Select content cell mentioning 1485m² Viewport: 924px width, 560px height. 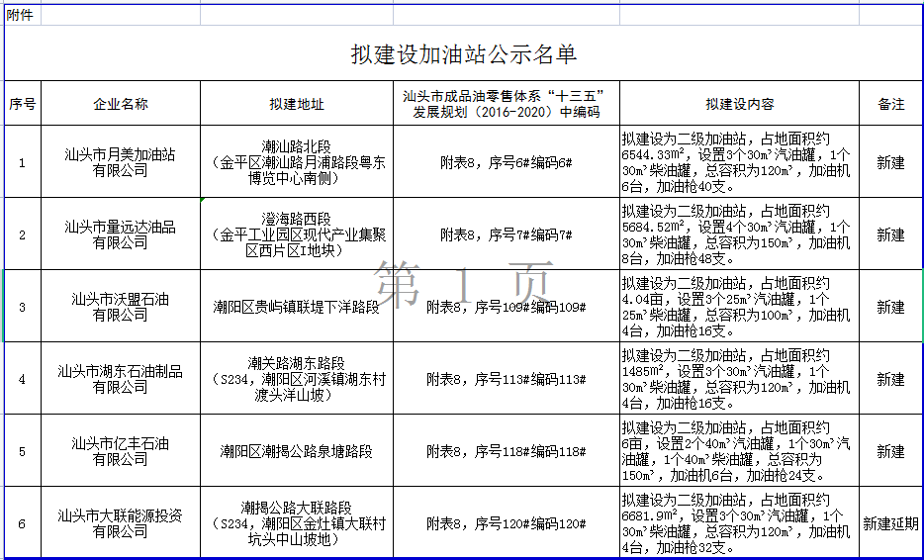[740, 379]
